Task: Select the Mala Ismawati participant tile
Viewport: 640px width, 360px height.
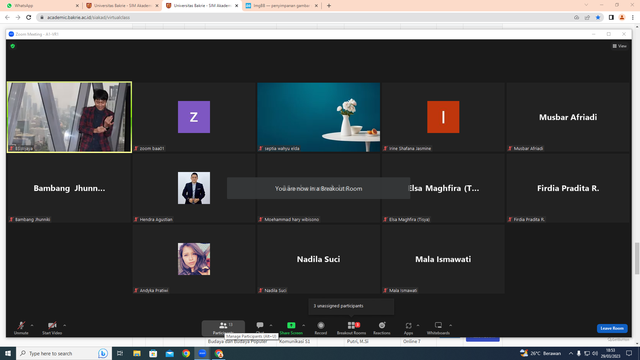Action: click(443, 259)
